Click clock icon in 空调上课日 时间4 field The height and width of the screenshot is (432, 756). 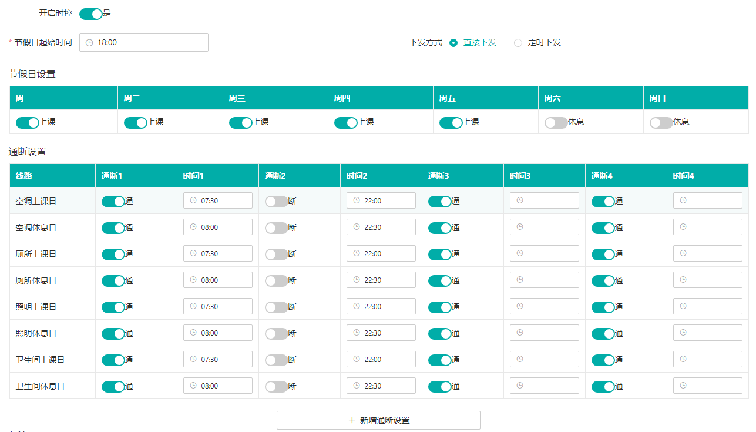[683, 200]
